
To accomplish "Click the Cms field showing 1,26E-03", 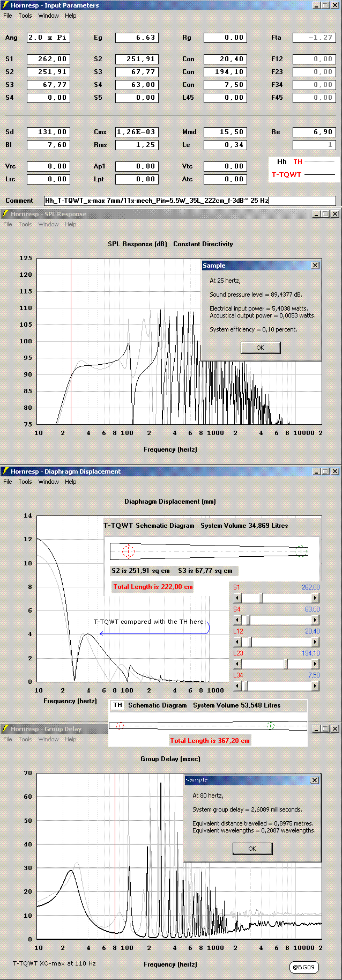I will click(137, 132).
